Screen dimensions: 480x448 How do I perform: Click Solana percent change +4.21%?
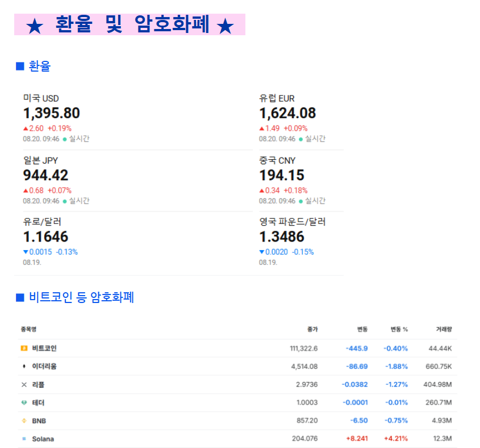(x=396, y=439)
